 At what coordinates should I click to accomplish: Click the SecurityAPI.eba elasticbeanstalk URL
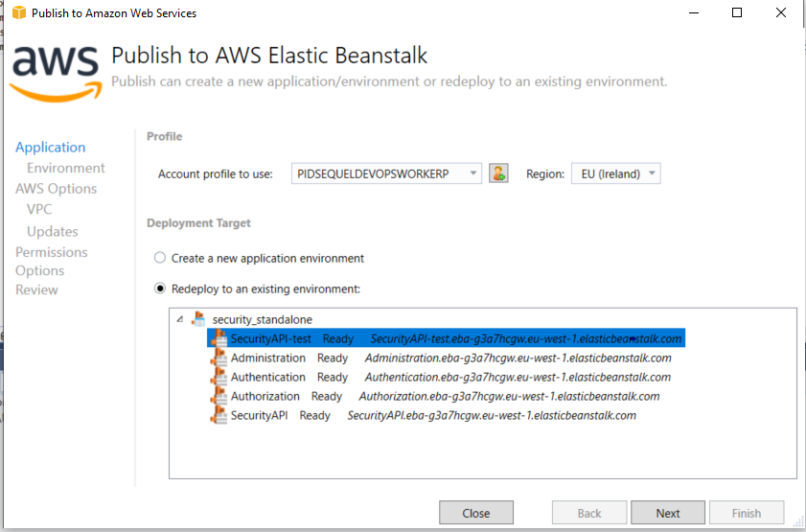492,415
